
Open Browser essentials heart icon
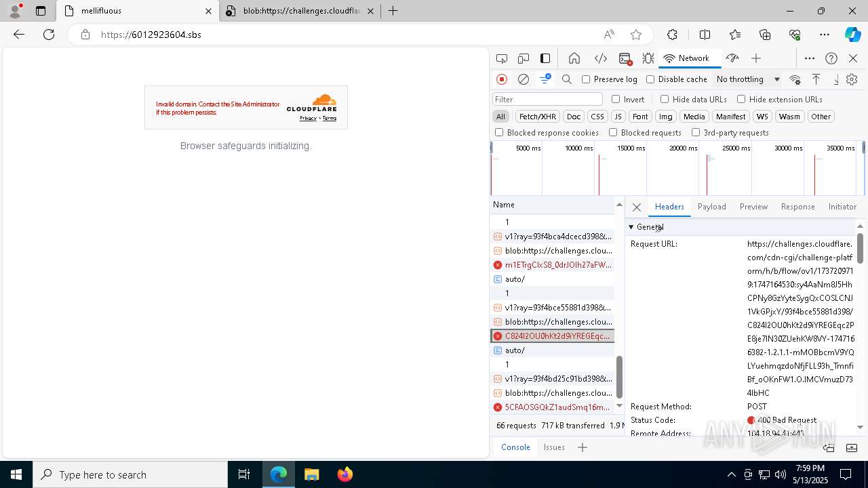[x=795, y=35]
